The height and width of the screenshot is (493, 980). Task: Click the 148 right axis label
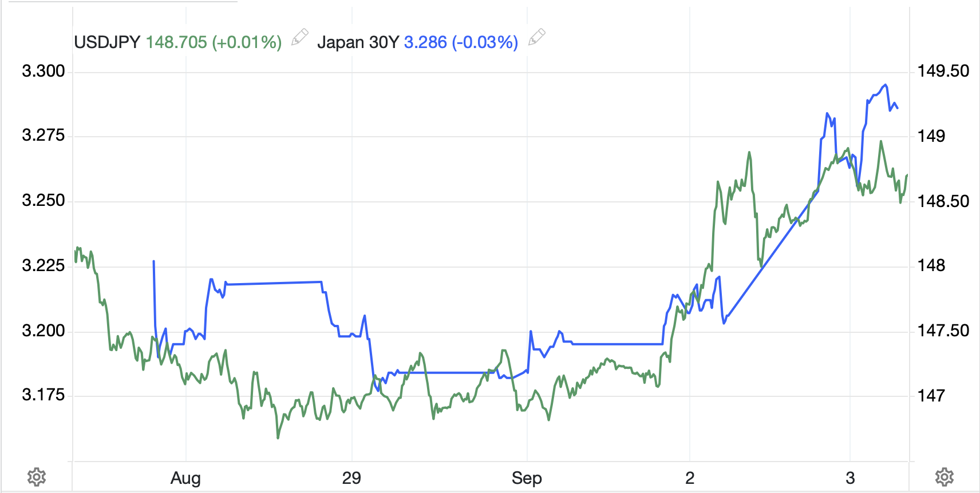tap(931, 265)
